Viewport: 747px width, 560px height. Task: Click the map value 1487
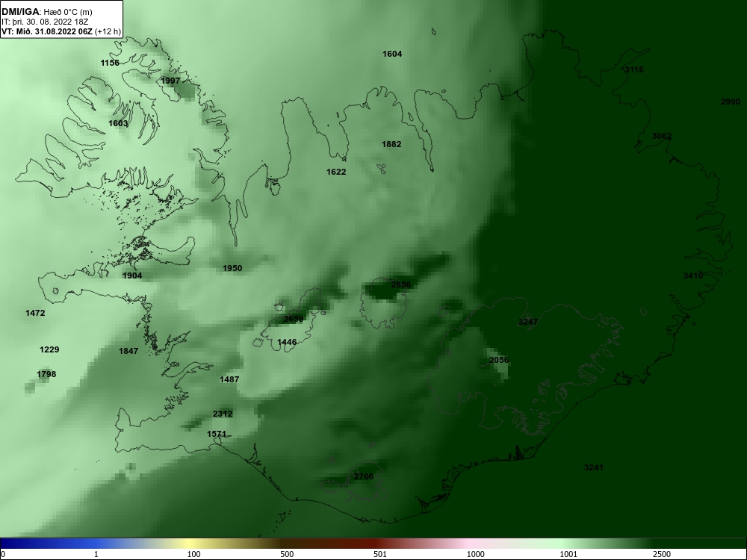click(x=229, y=379)
